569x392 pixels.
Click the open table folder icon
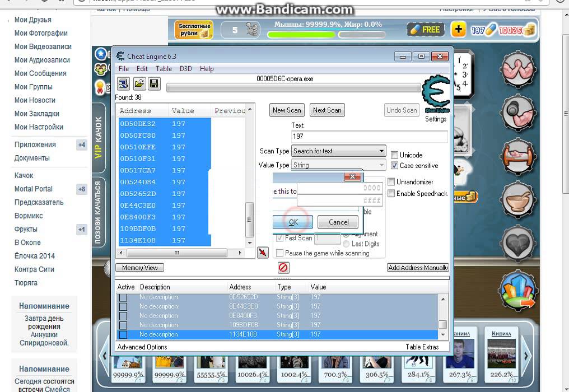pos(139,84)
